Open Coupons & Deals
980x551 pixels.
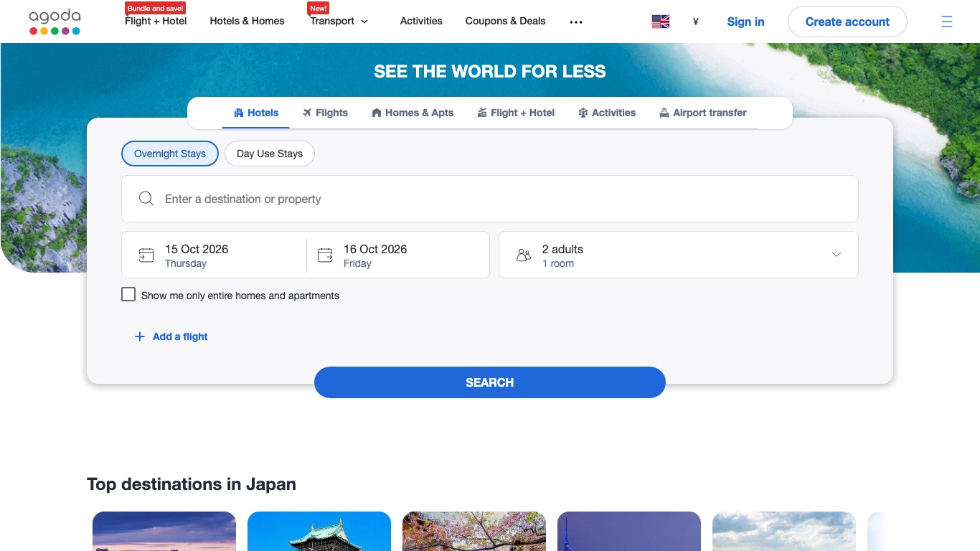[x=505, y=22]
